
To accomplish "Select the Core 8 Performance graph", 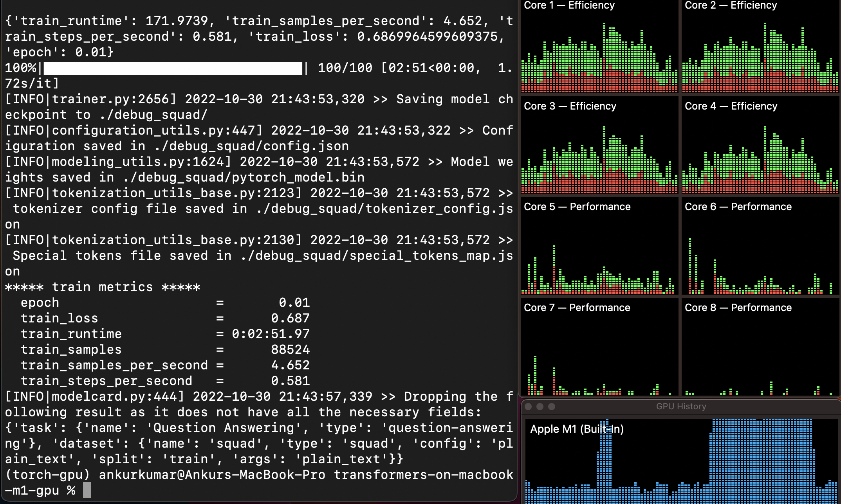I will pos(760,352).
